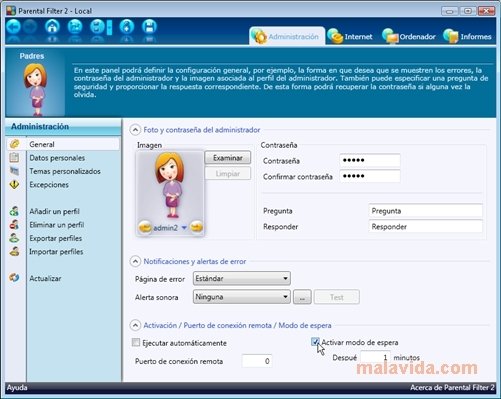Open Ayuda in the status bar
501x399 pixels.
tap(17, 388)
